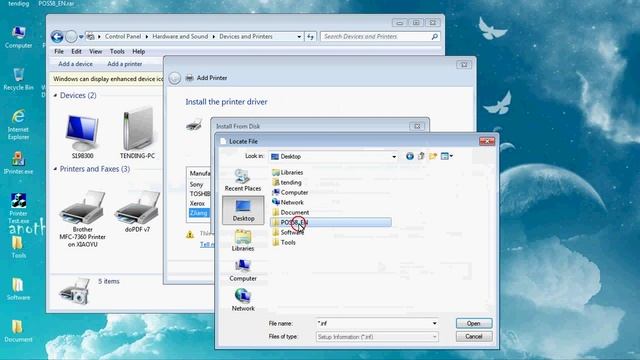Click Printer Test.exe desktop icon

tap(18, 208)
